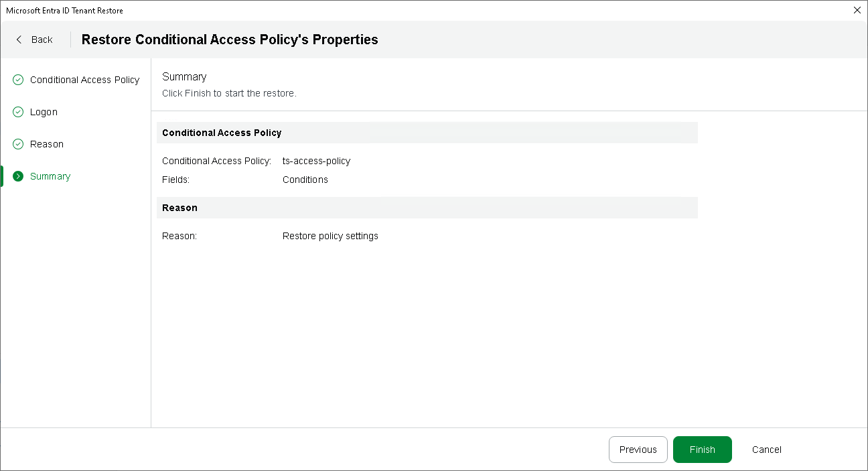Click the Back arrow icon
The image size is (868, 471).
pos(19,40)
